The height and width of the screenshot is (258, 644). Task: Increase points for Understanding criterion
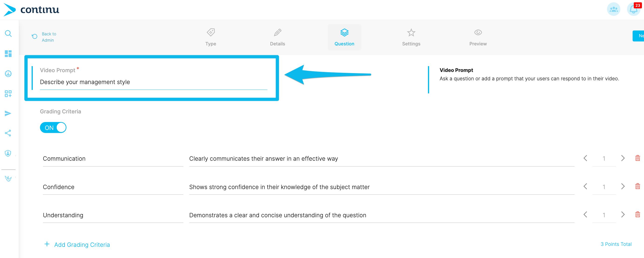coord(623,215)
